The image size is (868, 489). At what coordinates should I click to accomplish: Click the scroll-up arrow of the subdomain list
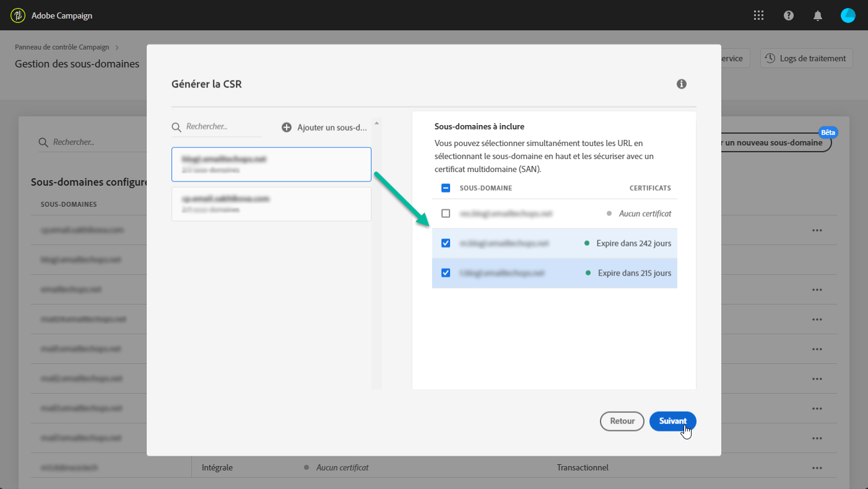[x=377, y=123]
